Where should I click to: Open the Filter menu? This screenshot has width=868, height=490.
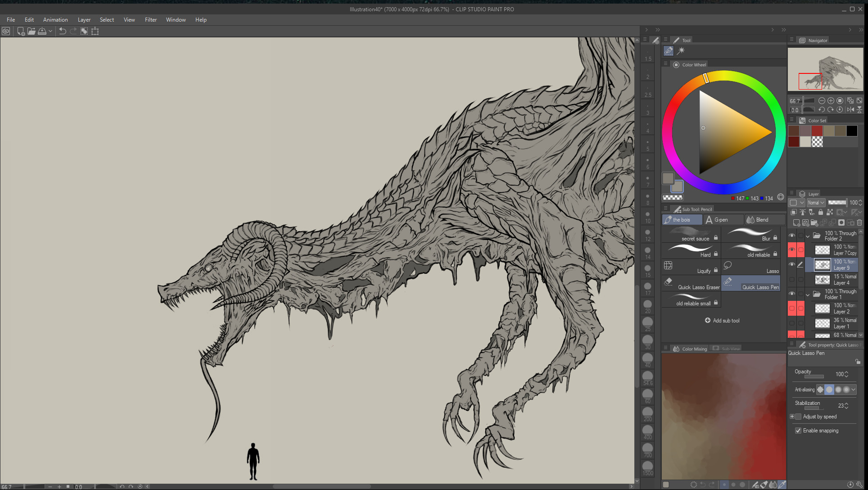click(151, 20)
